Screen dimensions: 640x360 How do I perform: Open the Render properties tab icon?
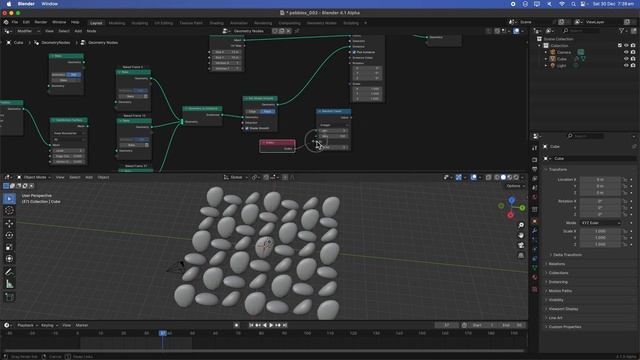(x=534, y=159)
